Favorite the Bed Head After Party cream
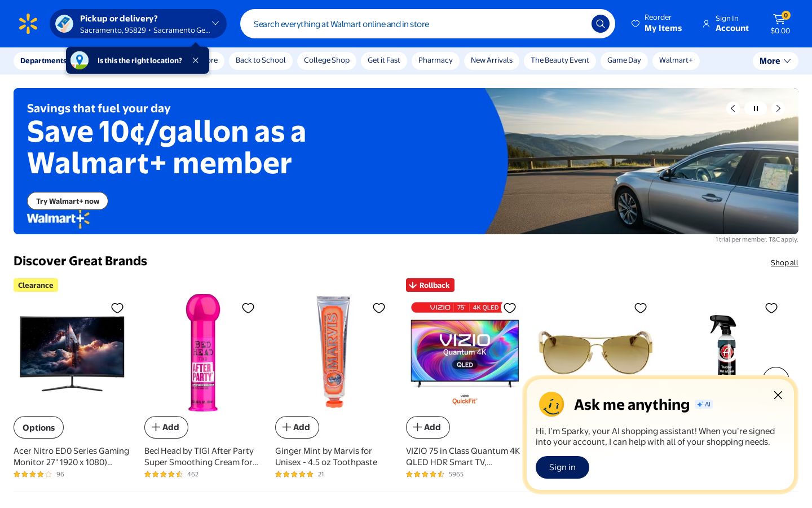812x508 pixels. coord(248,308)
